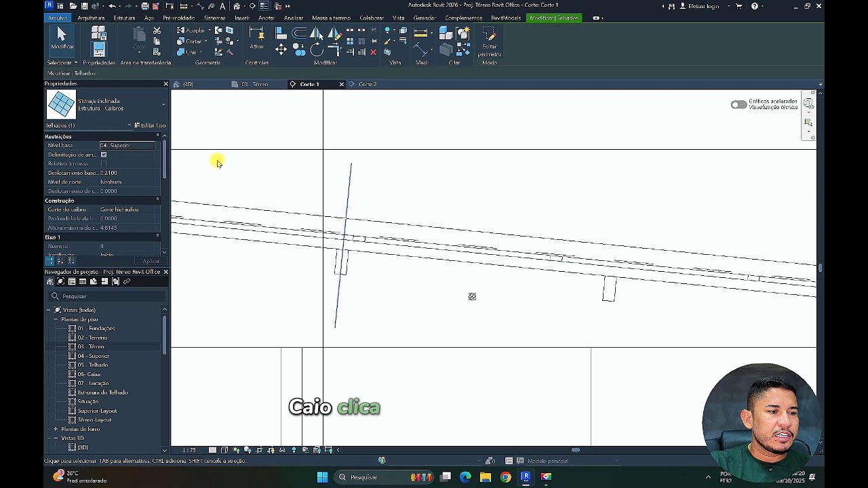Click the Aplicar button
Viewport: 868px width, 488px height.
(x=151, y=261)
